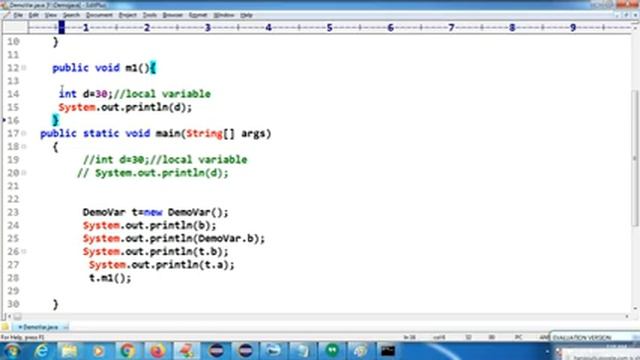Viewport: 640px width, 360px height.
Task: Open the Window menu
Action: coord(224,15)
